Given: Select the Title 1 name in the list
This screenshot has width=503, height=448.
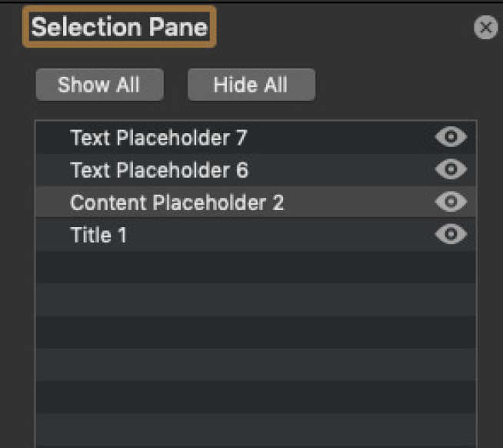Looking at the screenshot, I should coord(98,235).
